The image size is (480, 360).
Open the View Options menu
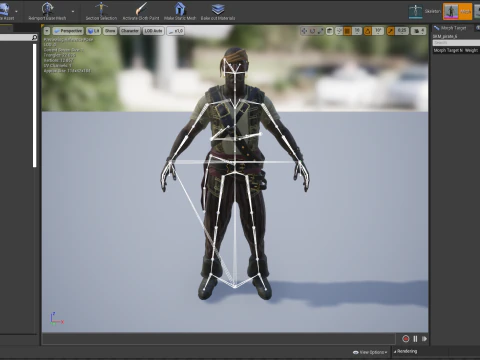pos(370,352)
